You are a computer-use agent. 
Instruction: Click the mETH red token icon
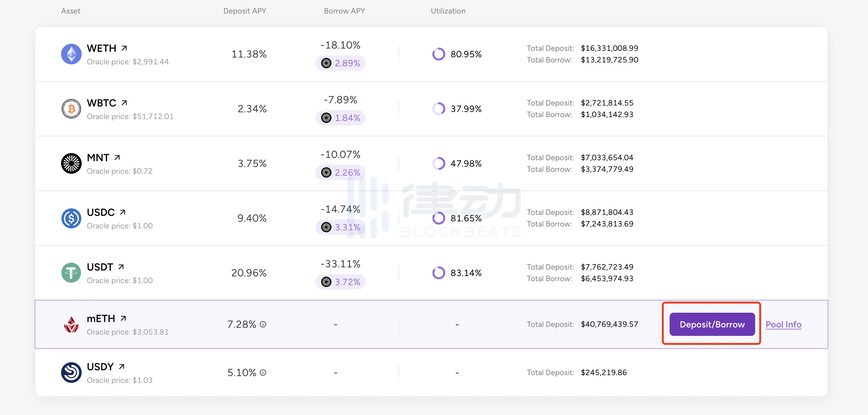71,324
